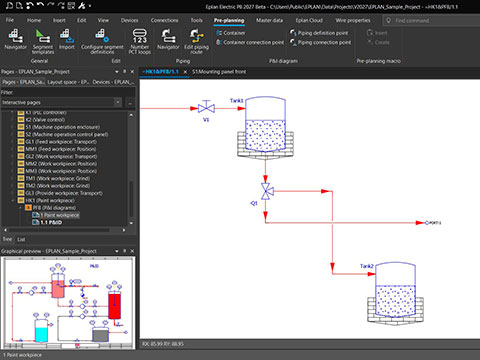
Task: Open the quick access toolbar customize arrow
Action: (x=90, y=6)
